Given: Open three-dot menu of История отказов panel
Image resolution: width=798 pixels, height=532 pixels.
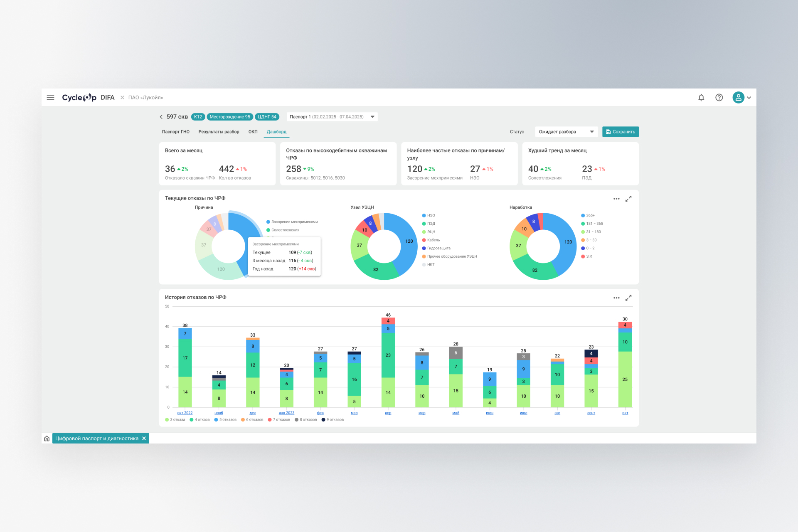Looking at the screenshot, I should [x=616, y=298].
